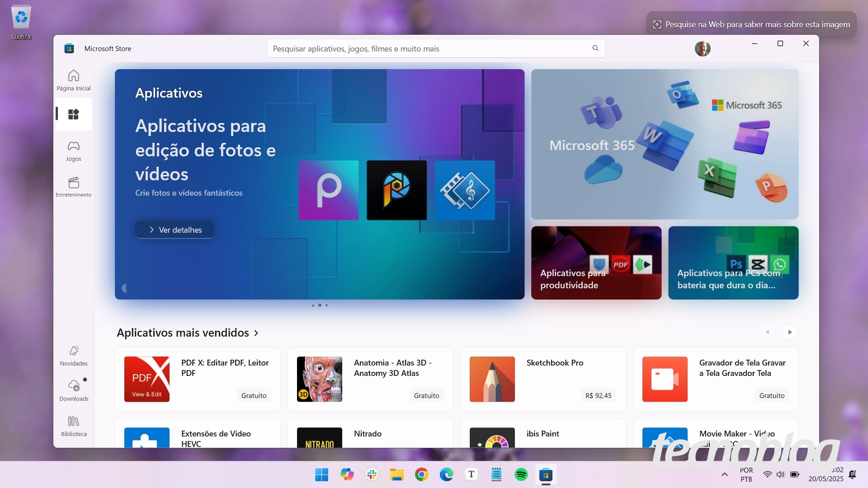The height and width of the screenshot is (488, 868).
Task: Open Microsoft Edge from taskbar
Action: (x=447, y=474)
